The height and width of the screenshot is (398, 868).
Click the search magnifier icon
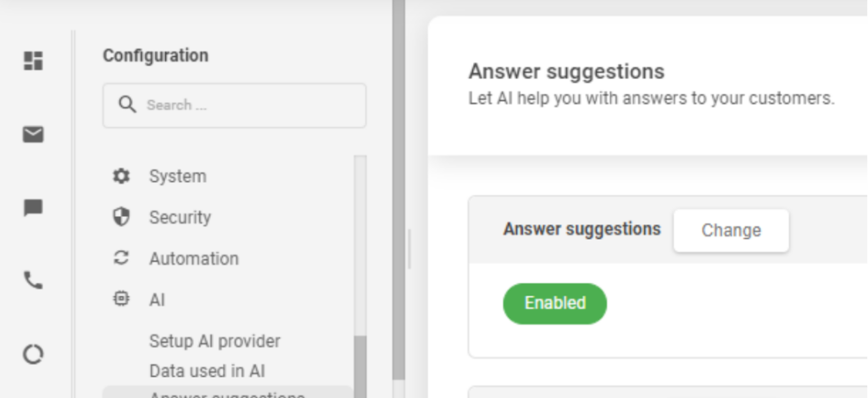tap(127, 105)
